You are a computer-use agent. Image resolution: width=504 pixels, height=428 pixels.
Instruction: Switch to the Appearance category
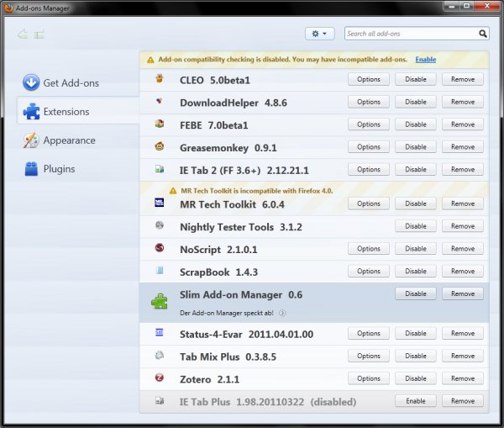coord(69,140)
